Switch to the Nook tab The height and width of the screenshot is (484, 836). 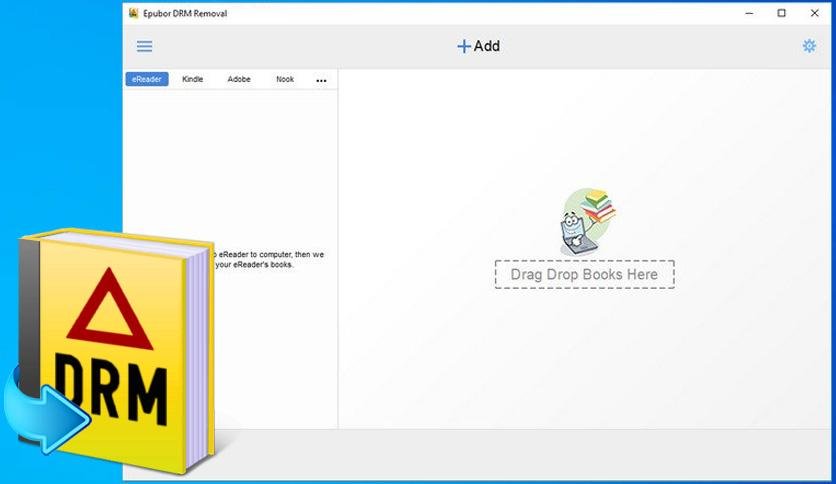(x=285, y=79)
